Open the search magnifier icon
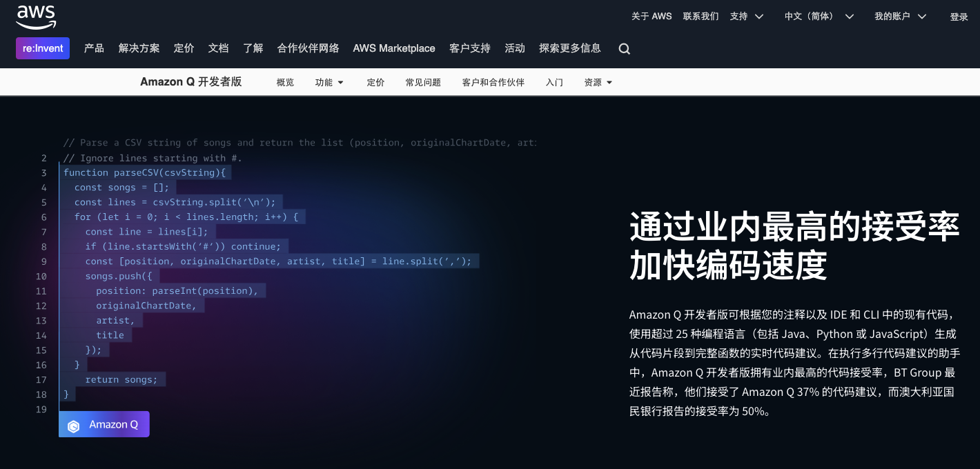This screenshot has width=980, height=469. click(624, 49)
